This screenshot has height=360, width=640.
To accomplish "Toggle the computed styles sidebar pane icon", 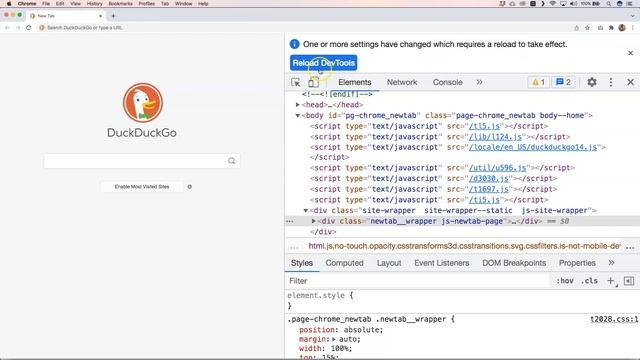I will (629, 281).
